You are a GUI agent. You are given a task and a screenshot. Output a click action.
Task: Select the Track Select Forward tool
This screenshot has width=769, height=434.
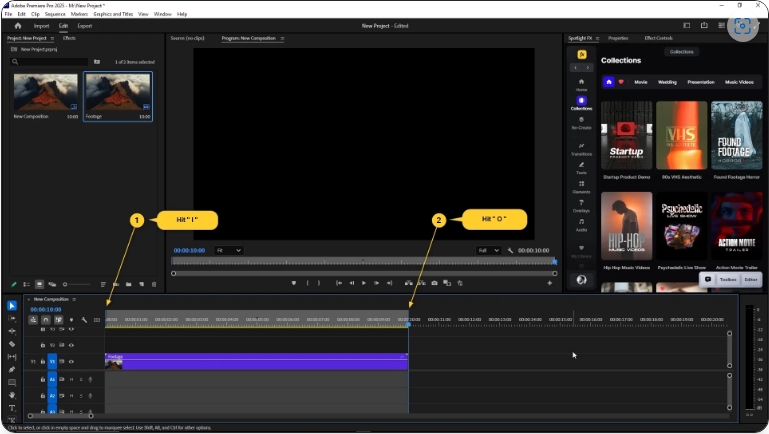click(12, 318)
